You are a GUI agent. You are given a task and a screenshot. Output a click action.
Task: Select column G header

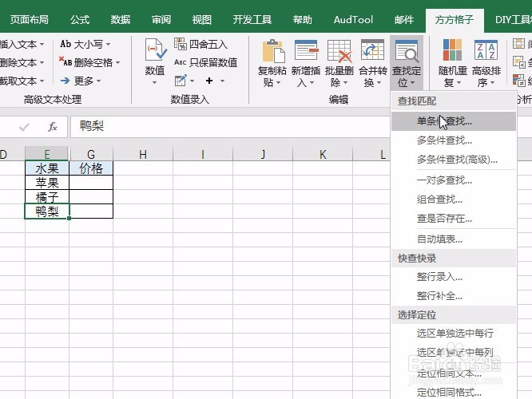coord(91,154)
